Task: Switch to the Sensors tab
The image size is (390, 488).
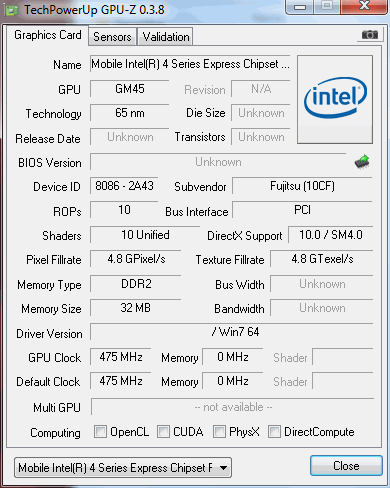Action: (x=112, y=37)
